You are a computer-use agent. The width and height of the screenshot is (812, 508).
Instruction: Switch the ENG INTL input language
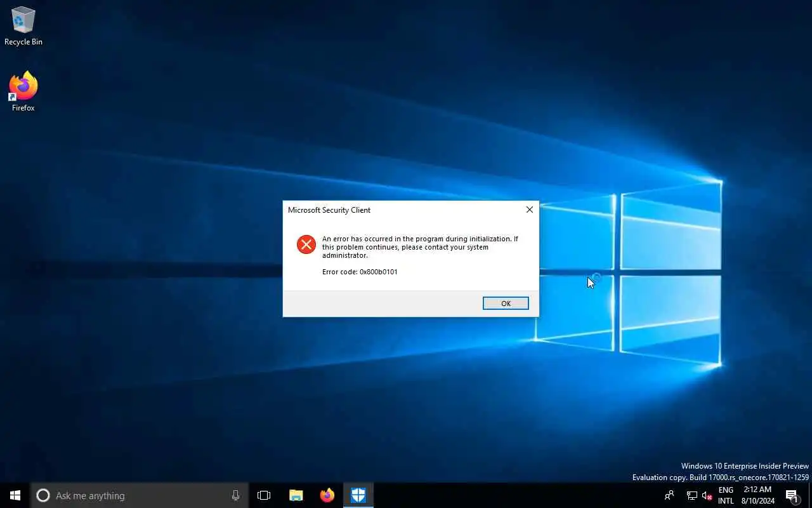point(726,495)
